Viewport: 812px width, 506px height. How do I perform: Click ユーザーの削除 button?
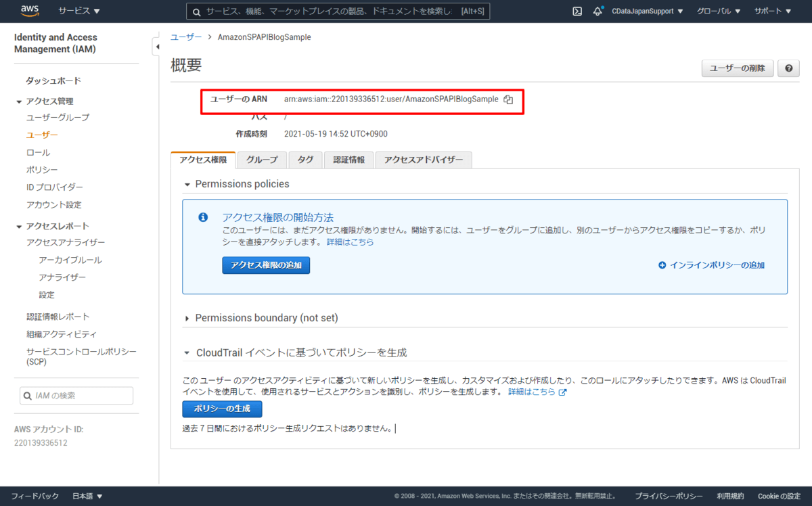738,68
